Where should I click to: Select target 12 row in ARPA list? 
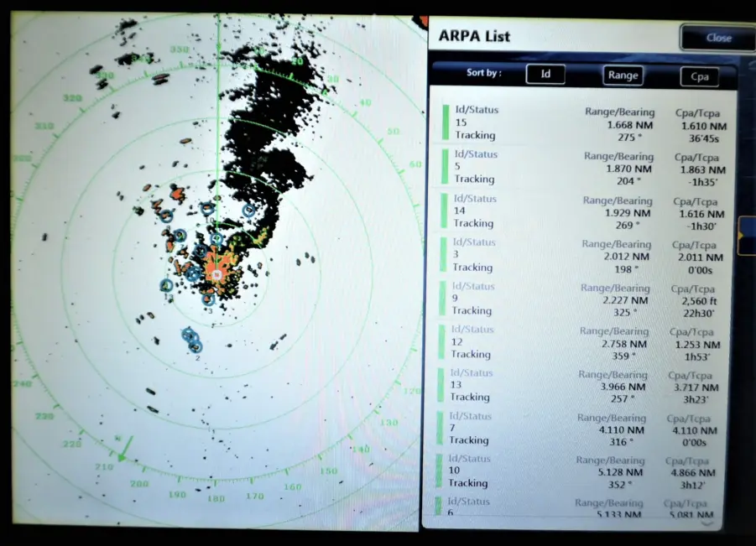tap(580, 342)
